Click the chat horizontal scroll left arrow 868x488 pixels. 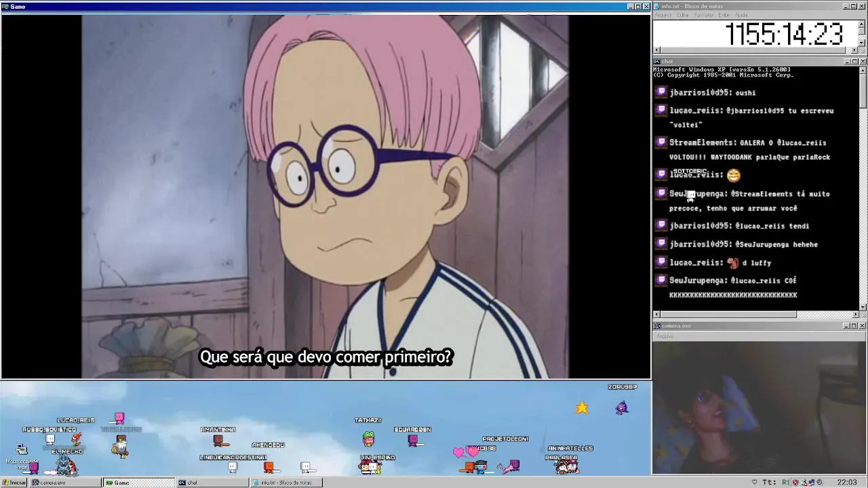pos(656,314)
